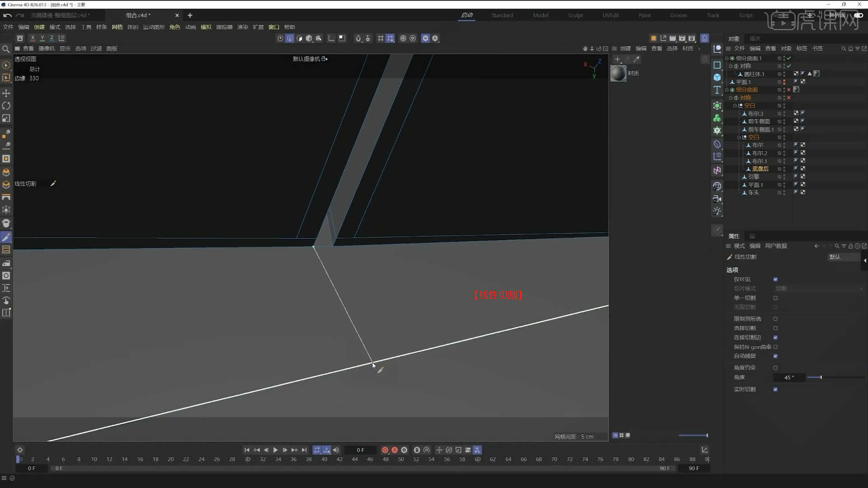Switch to Points mode icon
Image resolution: width=868 pixels, height=488 pixels.
(280, 38)
